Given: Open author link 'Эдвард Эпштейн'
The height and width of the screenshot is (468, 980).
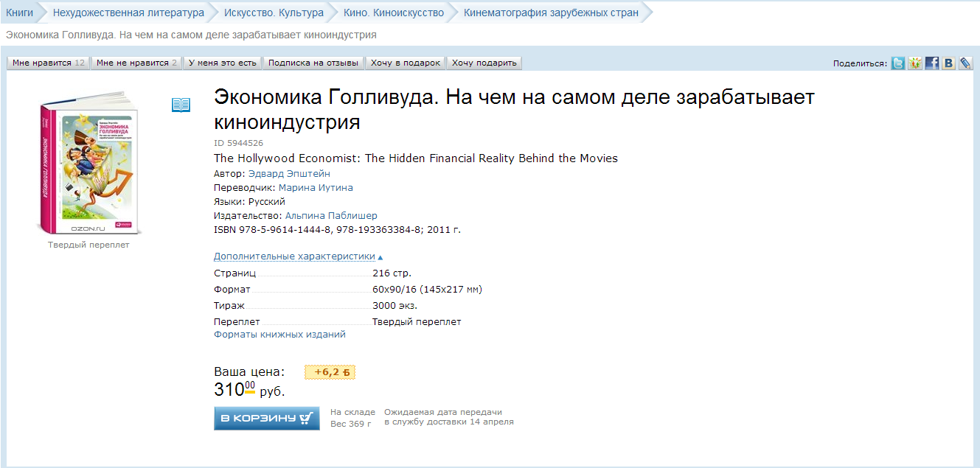Looking at the screenshot, I should [x=289, y=174].
